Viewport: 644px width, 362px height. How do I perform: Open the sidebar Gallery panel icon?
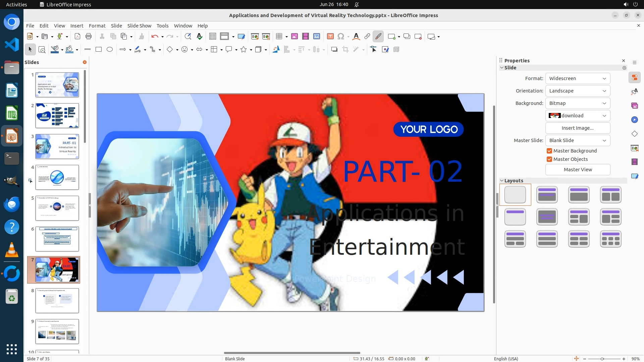point(634,106)
